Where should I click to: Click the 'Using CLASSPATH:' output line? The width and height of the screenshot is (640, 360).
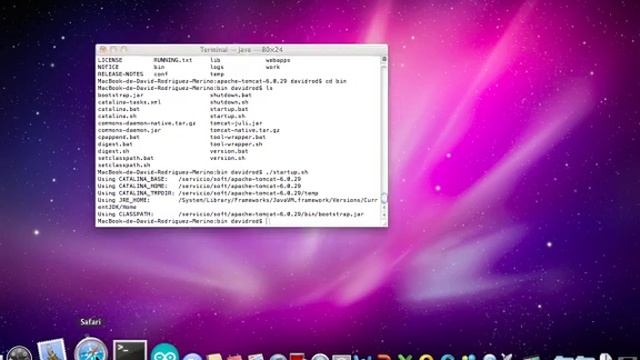(231, 214)
